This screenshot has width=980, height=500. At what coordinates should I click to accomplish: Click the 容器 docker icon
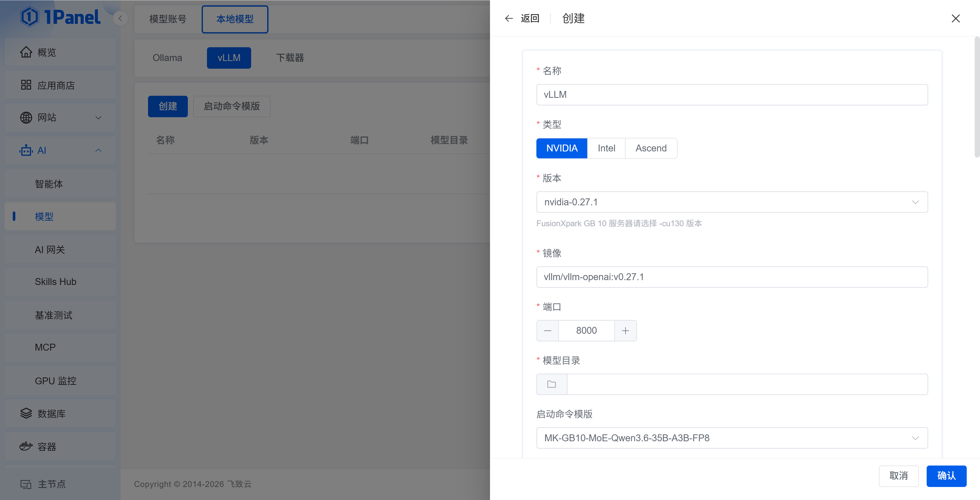point(26,446)
